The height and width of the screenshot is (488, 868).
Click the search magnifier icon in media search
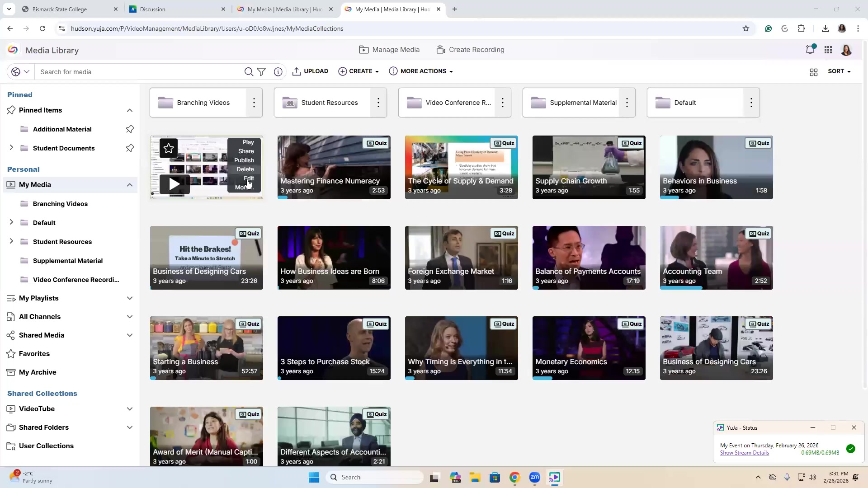[249, 72]
